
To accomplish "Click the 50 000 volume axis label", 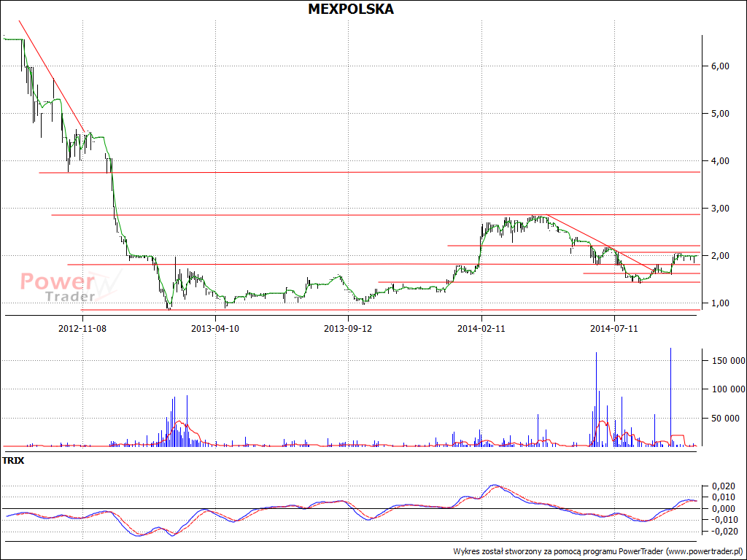I will pos(726,418).
